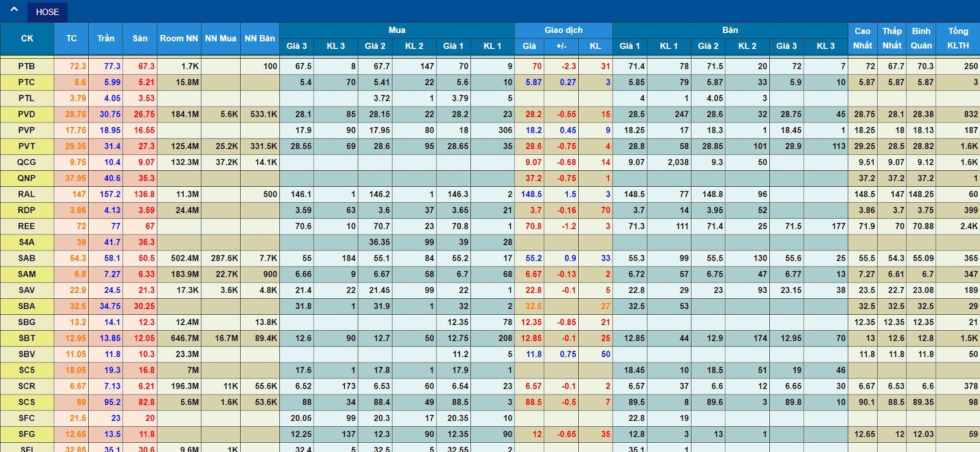Click the Trần column header

click(106, 39)
